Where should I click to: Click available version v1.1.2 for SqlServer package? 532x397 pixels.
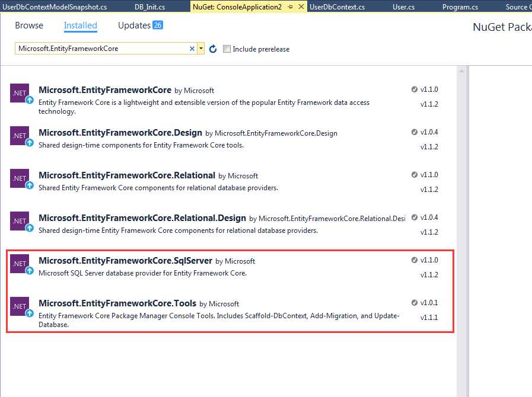coord(429,275)
